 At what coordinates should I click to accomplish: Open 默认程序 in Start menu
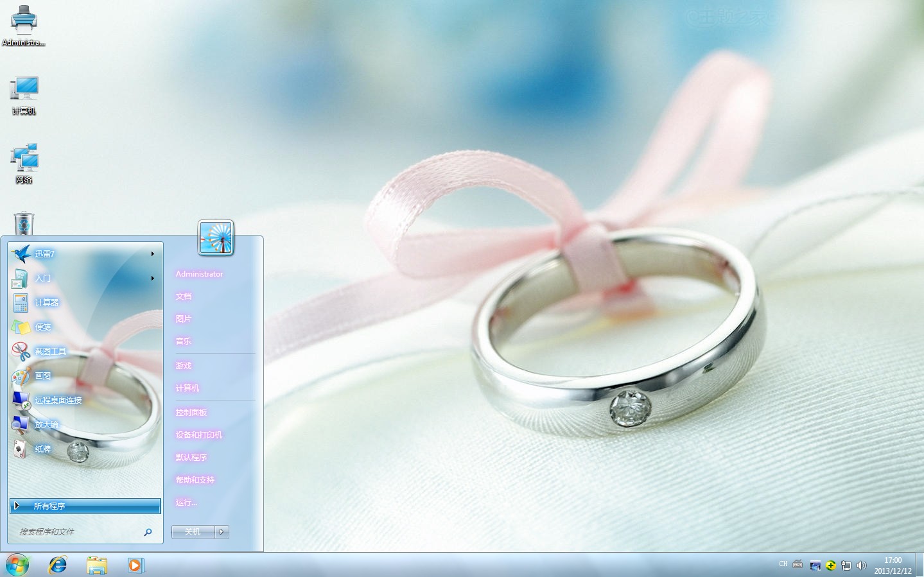(x=191, y=458)
